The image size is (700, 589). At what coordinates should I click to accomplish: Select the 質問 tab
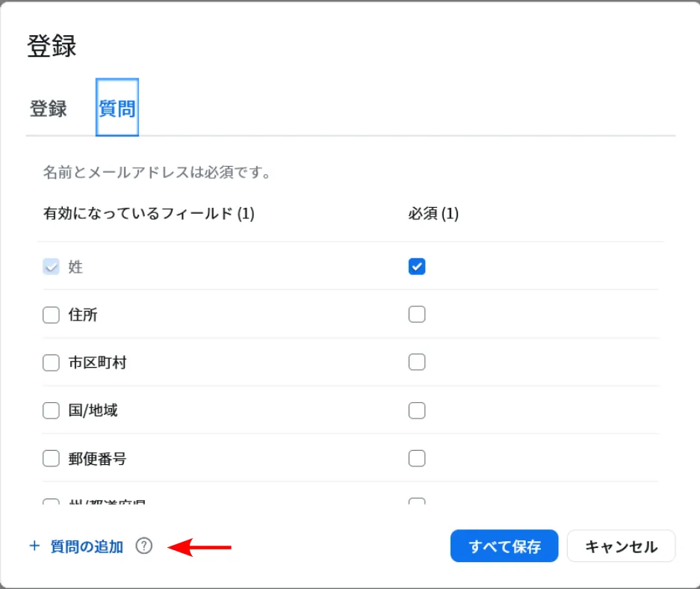tap(117, 108)
